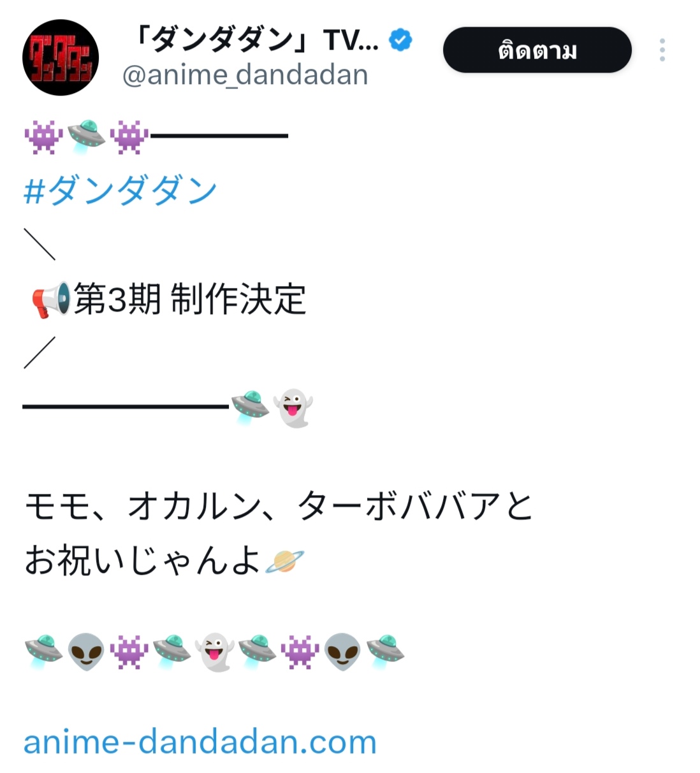Follow the account with ติดตาม button
This screenshot has width=700, height=773.
click(x=537, y=50)
